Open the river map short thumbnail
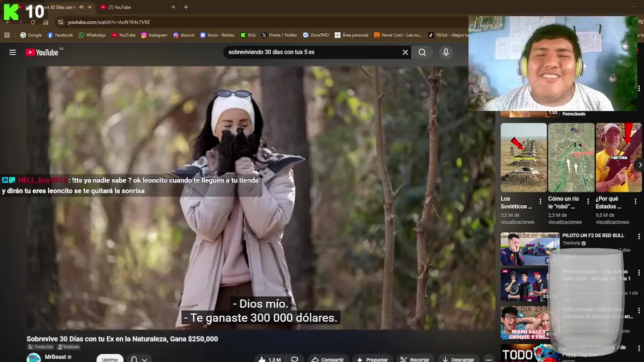 pos(571,157)
